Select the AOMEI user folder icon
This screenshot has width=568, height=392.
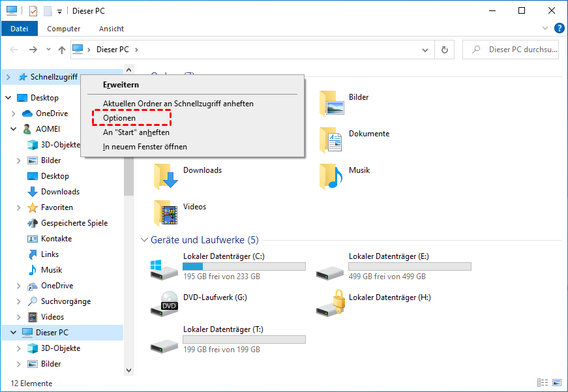tap(27, 129)
